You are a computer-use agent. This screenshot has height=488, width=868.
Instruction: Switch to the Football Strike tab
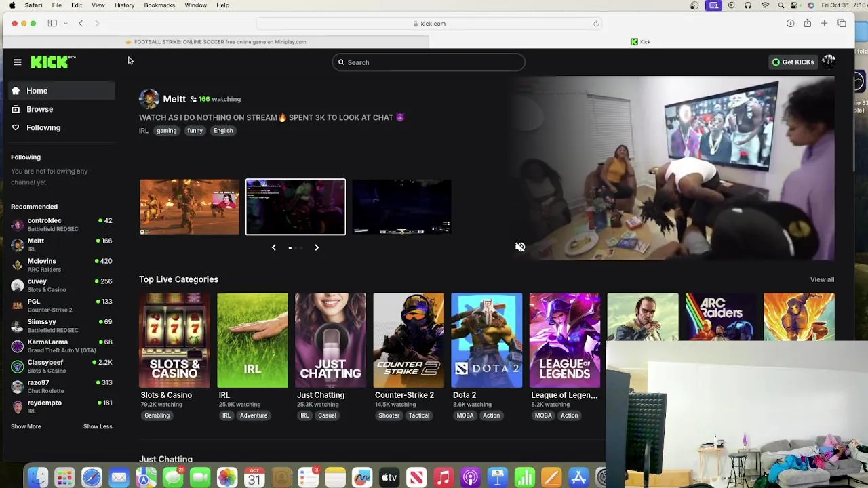point(216,42)
